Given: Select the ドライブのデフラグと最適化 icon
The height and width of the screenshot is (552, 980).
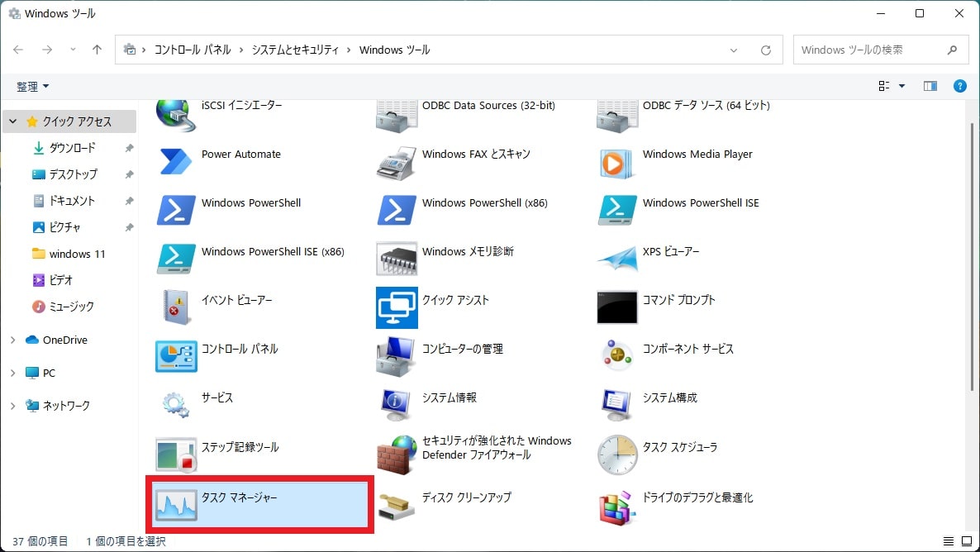Looking at the screenshot, I should 617,508.
